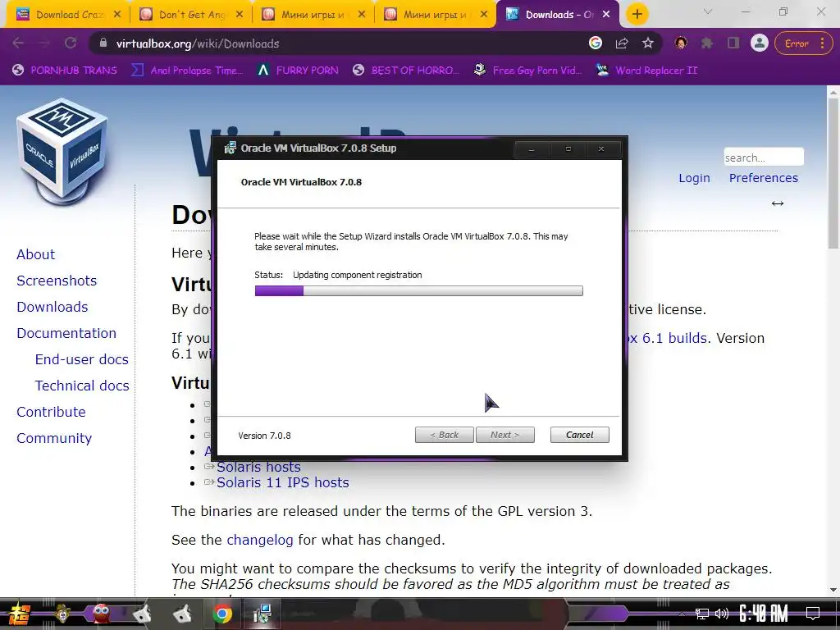Open the Documentation sidebar link

pos(66,333)
